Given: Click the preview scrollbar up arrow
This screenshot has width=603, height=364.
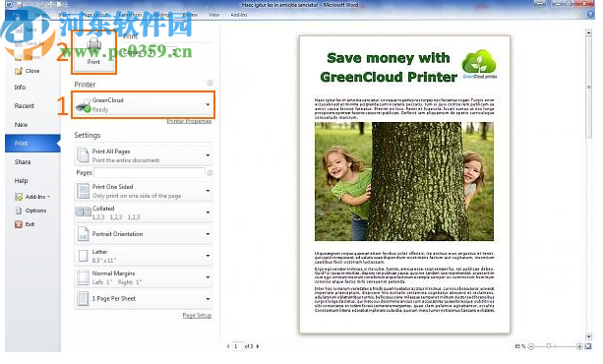Looking at the screenshot, I should pos(589,33).
